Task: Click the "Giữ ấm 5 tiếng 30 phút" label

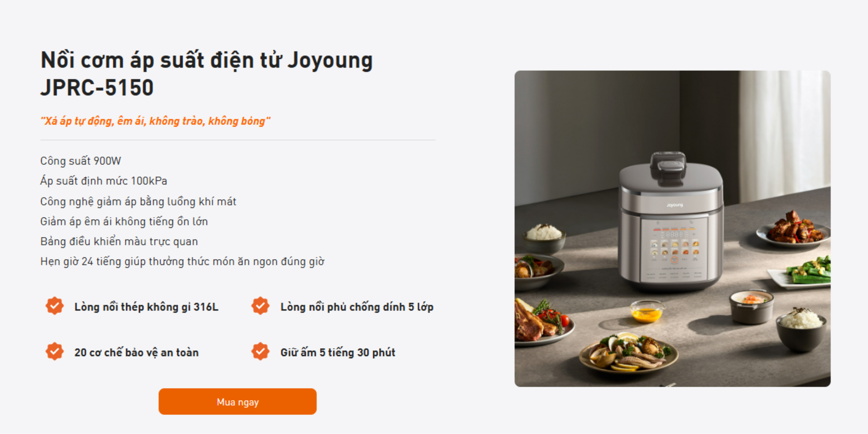Action: (x=338, y=352)
